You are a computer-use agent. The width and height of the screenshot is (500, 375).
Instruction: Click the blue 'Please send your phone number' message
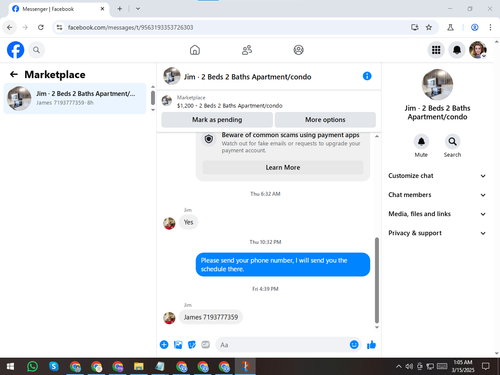coord(283,265)
